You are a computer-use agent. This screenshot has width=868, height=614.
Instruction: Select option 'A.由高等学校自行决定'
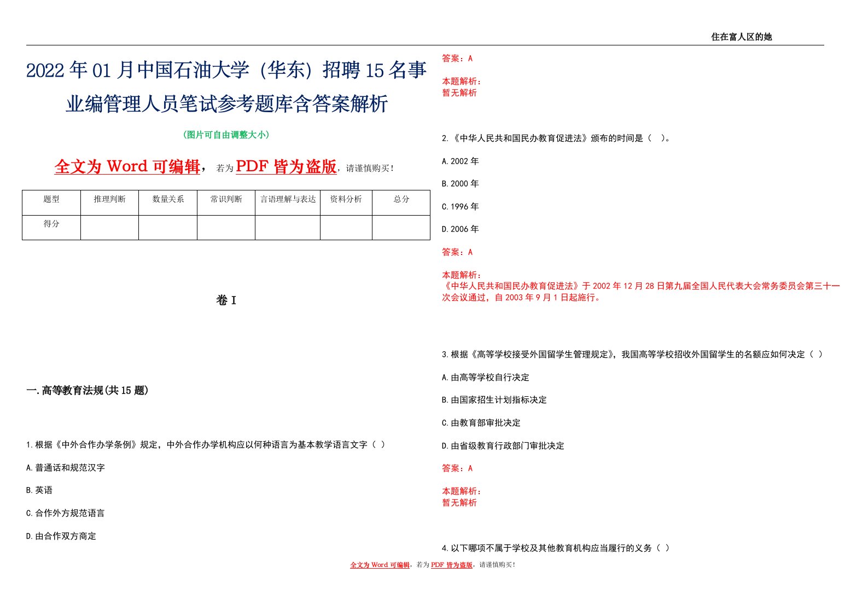pyautogui.click(x=486, y=378)
